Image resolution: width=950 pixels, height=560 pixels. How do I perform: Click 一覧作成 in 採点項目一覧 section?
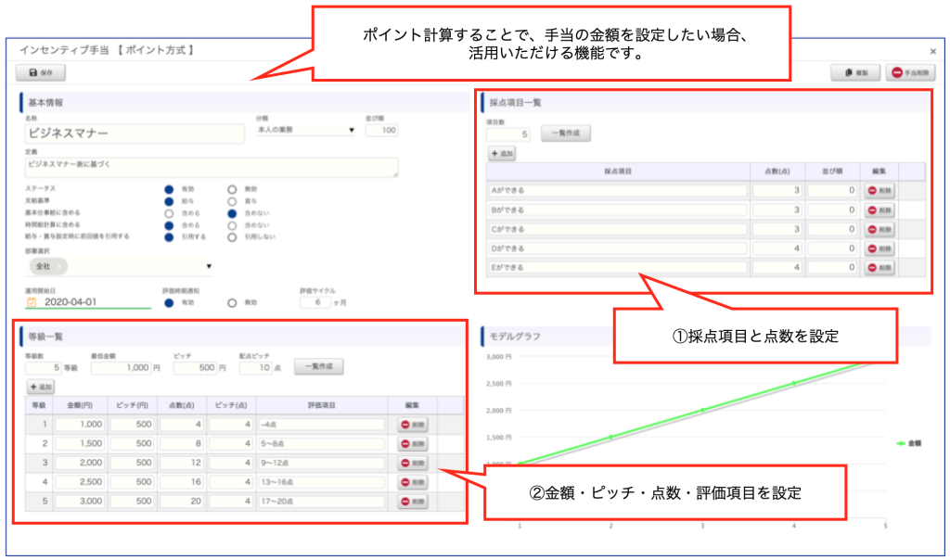coord(565,134)
